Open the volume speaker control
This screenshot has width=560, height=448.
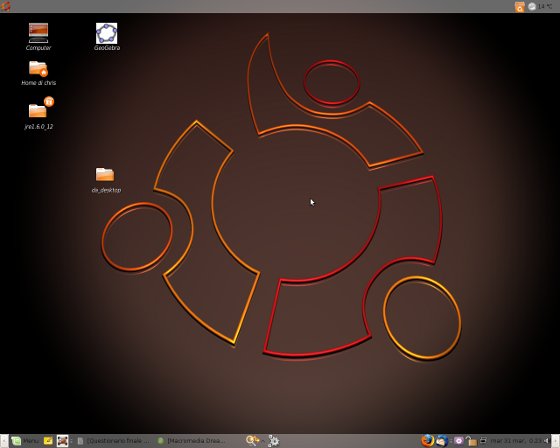tap(547, 441)
